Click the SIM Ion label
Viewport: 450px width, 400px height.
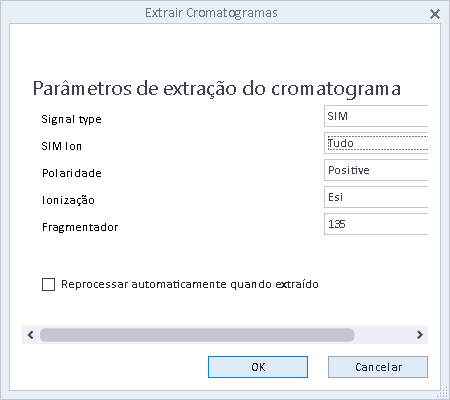coord(62,146)
